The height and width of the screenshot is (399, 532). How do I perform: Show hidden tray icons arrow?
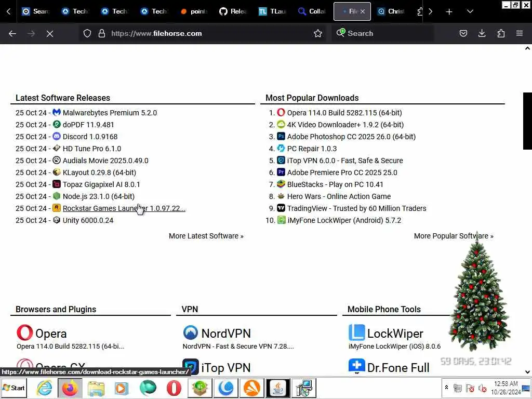(446, 388)
